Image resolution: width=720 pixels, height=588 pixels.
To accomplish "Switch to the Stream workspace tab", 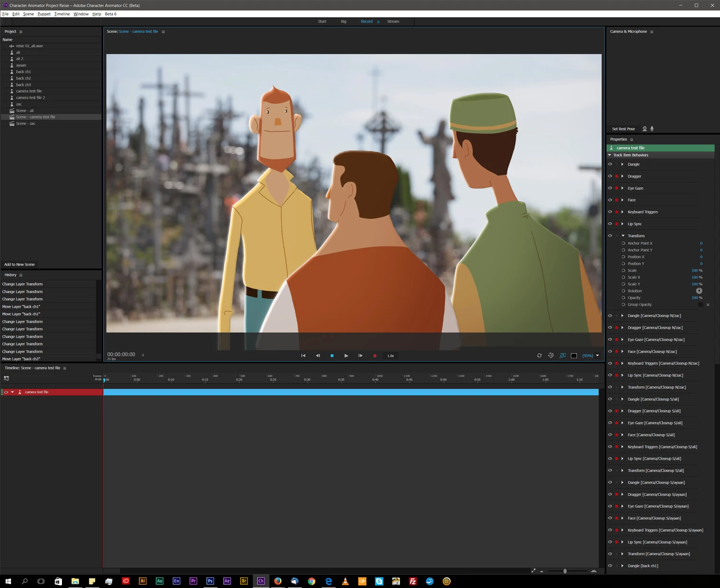I will pyautogui.click(x=393, y=22).
